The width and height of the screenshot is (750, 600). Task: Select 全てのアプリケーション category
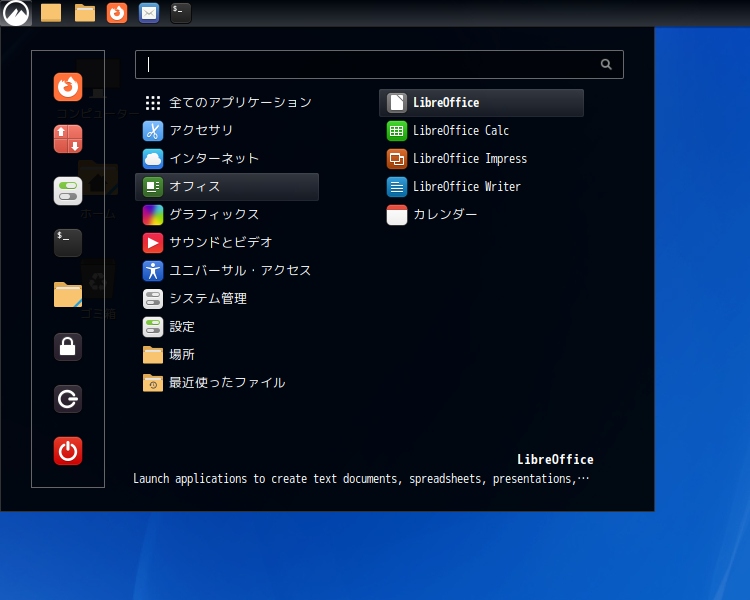click(x=227, y=103)
